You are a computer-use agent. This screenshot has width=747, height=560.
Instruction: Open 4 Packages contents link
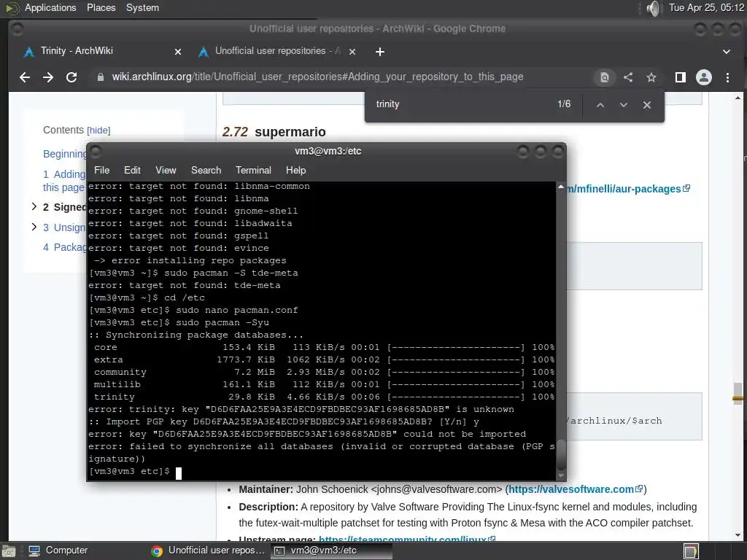pos(65,247)
